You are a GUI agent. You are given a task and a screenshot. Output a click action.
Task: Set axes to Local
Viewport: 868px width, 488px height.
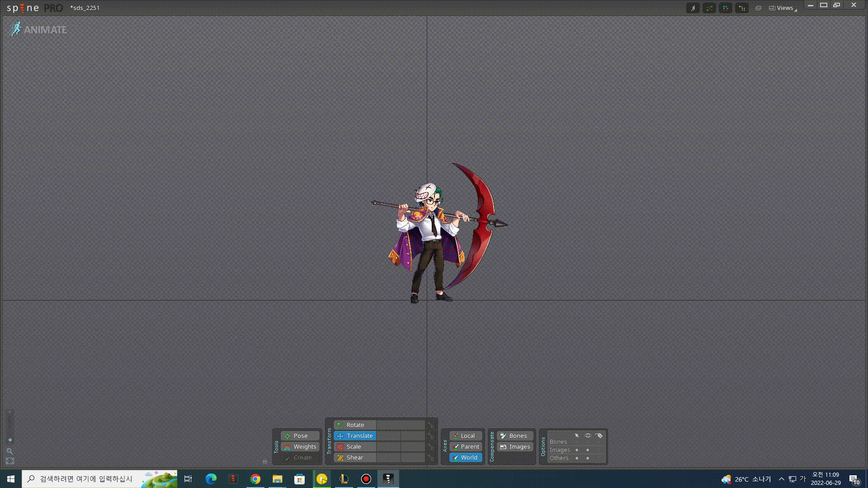click(x=466, y=436)
